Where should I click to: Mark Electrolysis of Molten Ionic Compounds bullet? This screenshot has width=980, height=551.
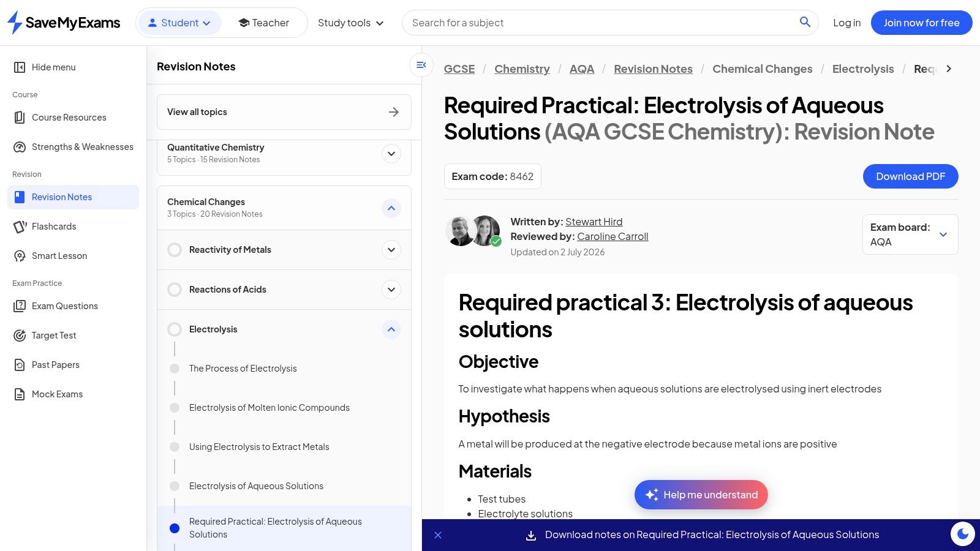[175, 408]
